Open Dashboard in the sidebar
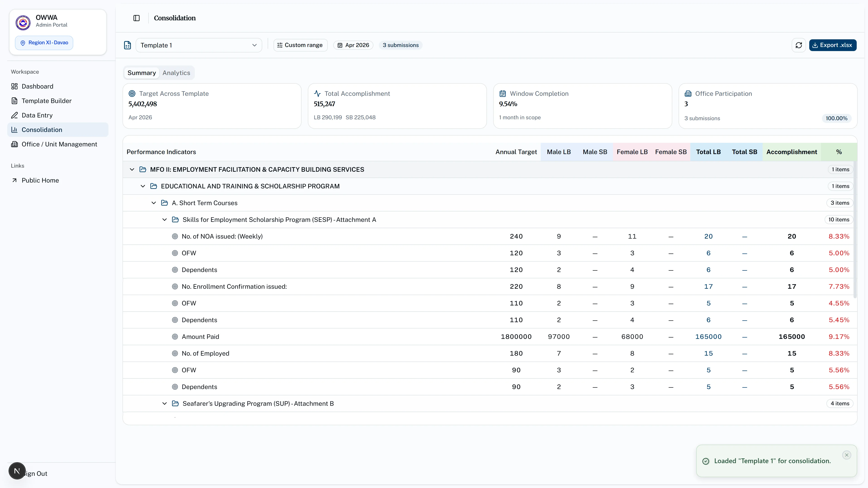 pyautogui.click(x=58, y=87)
